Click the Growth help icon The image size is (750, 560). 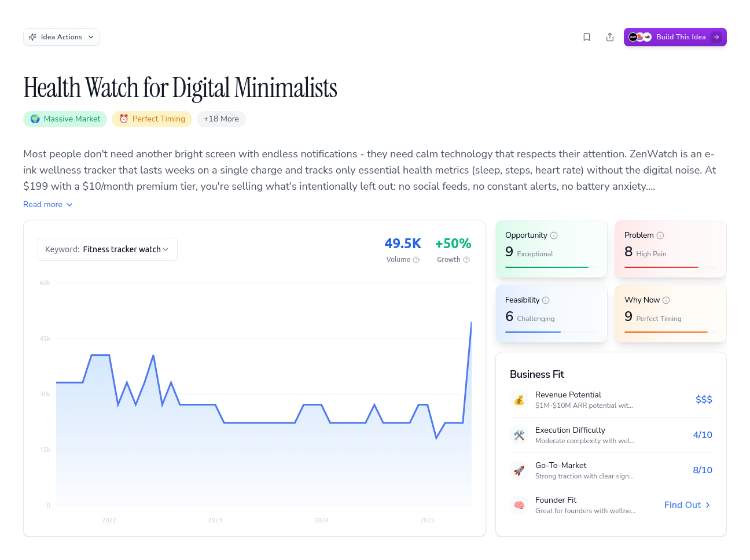pos(466,260)
